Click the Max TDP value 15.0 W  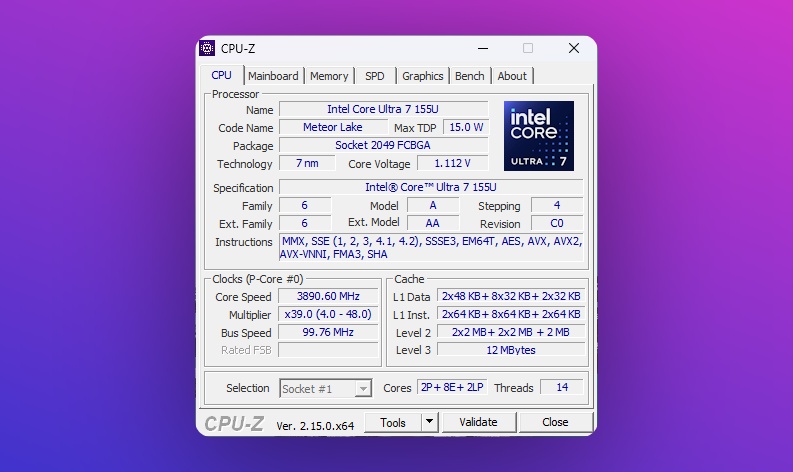coord(466,127)
